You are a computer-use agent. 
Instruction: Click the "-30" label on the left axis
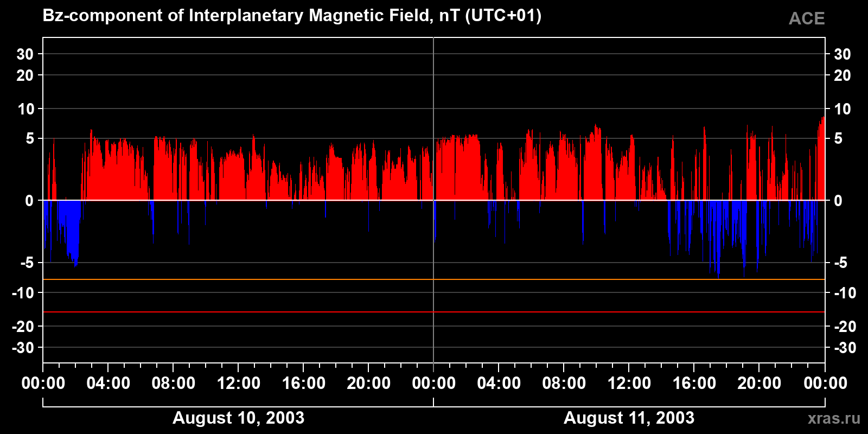click(x=23, y=348)
